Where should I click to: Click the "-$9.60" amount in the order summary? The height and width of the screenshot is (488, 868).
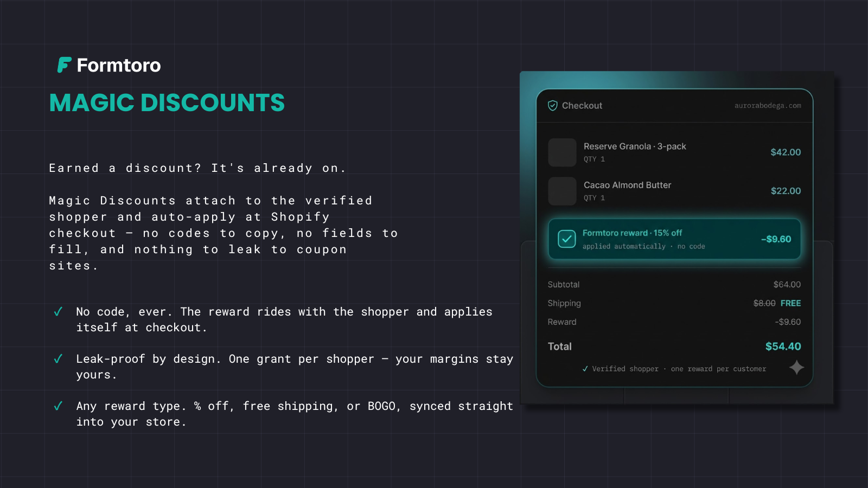pyautogui.click(x=788, y=322)
